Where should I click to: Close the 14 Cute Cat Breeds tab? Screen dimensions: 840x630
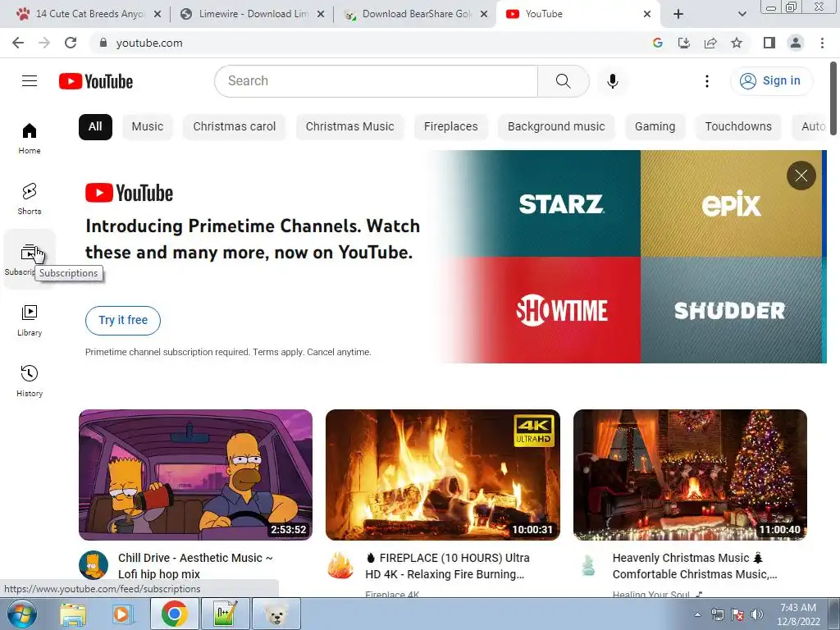tap(157, 14)
